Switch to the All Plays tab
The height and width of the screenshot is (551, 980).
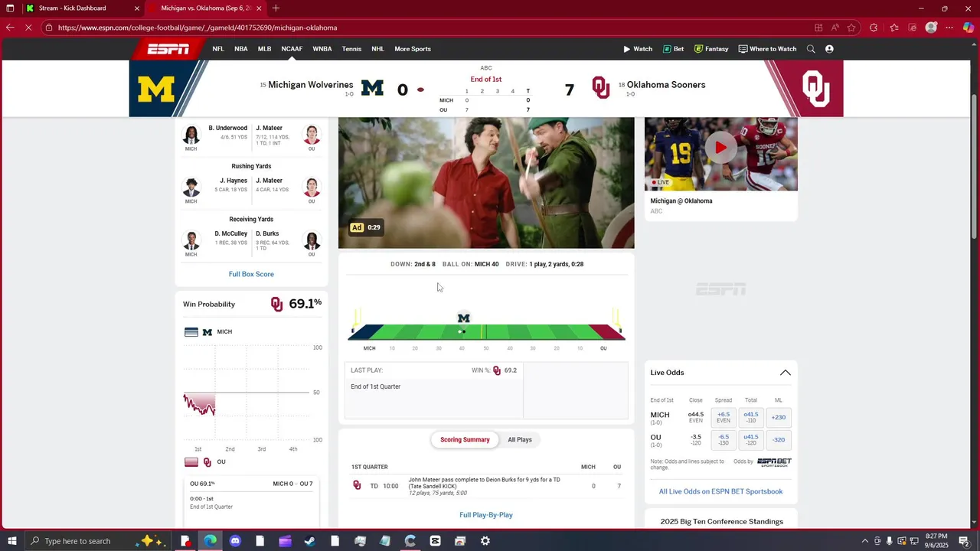[x=520, y=440]
